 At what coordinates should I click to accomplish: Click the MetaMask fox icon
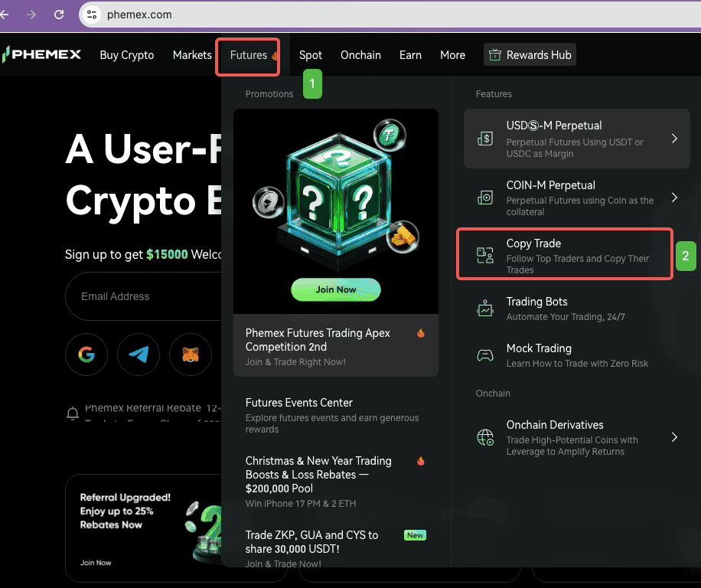190,354
